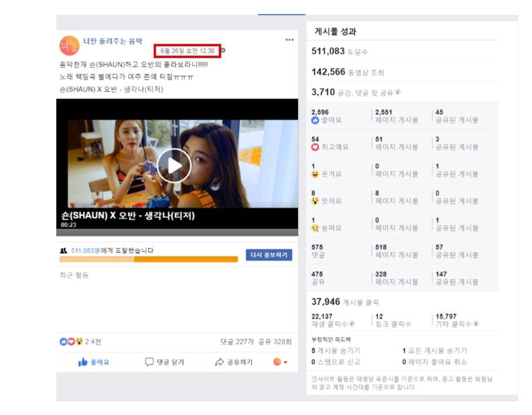Click the 6월 26일 오전 12:30 timestamp
The image size is (532, 415).
pyautogui.click(x=187, y=51)
